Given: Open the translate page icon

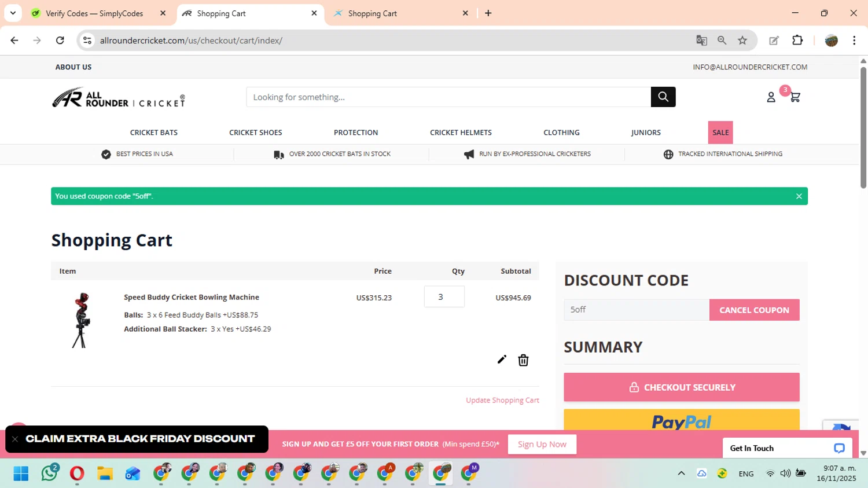Looking at the screenshot, I should [701, 41].
